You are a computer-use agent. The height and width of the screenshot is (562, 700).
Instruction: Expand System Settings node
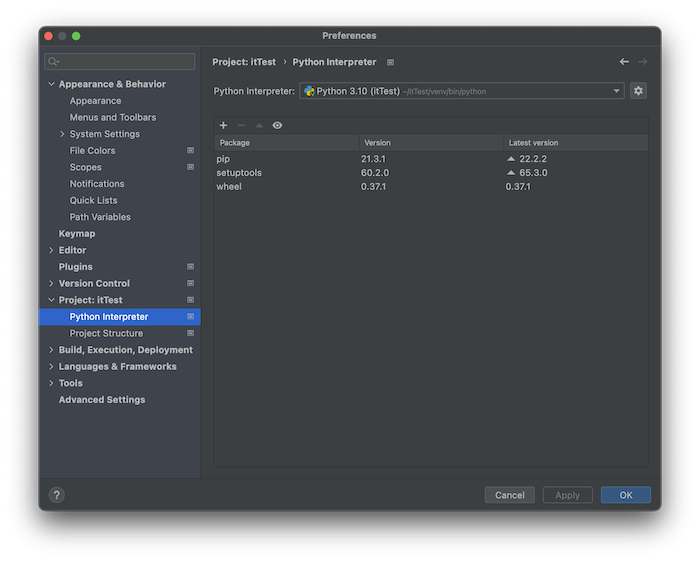coord(62,134)
